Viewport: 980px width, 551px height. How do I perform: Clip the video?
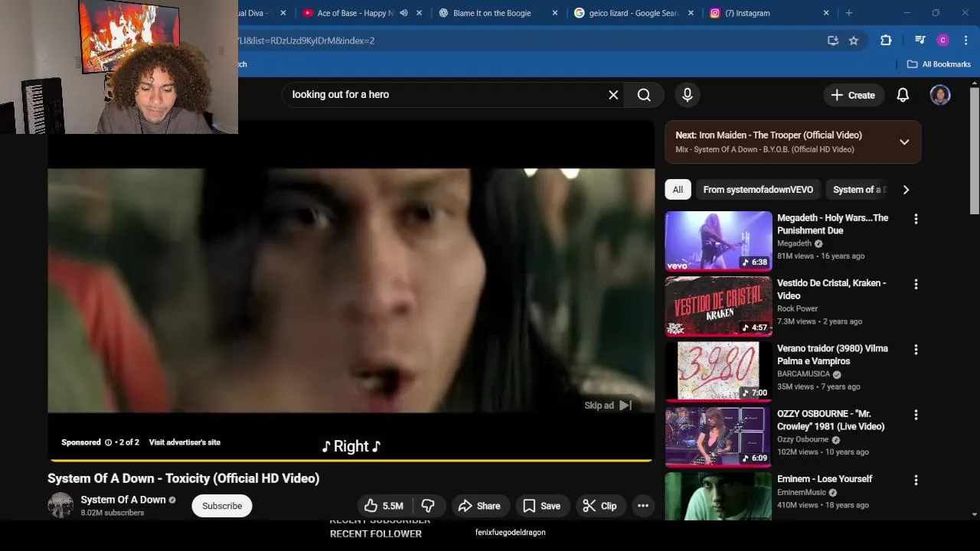pos(599,506)
